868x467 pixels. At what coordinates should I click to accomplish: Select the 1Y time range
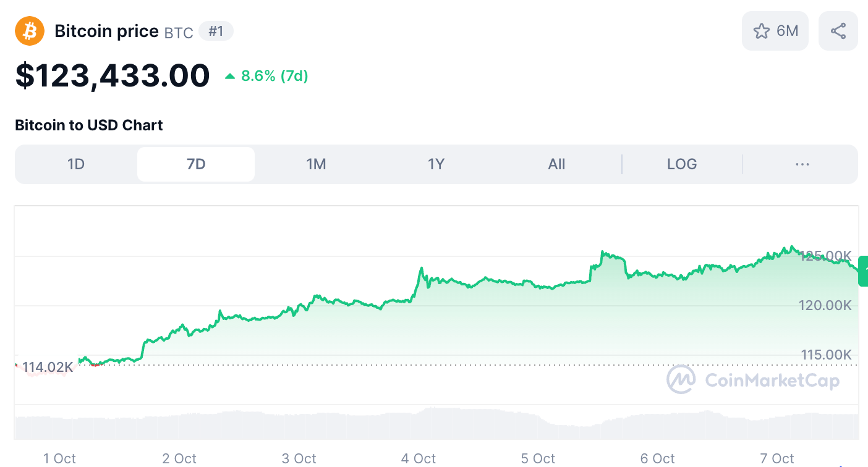click(x=436, y=164)
